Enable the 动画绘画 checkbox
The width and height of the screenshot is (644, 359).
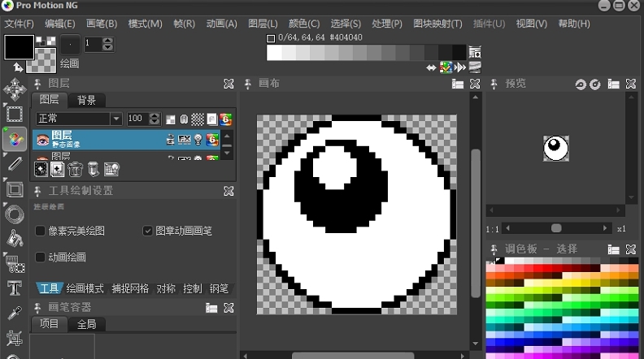pyautogui.click(x=40, y=257)
